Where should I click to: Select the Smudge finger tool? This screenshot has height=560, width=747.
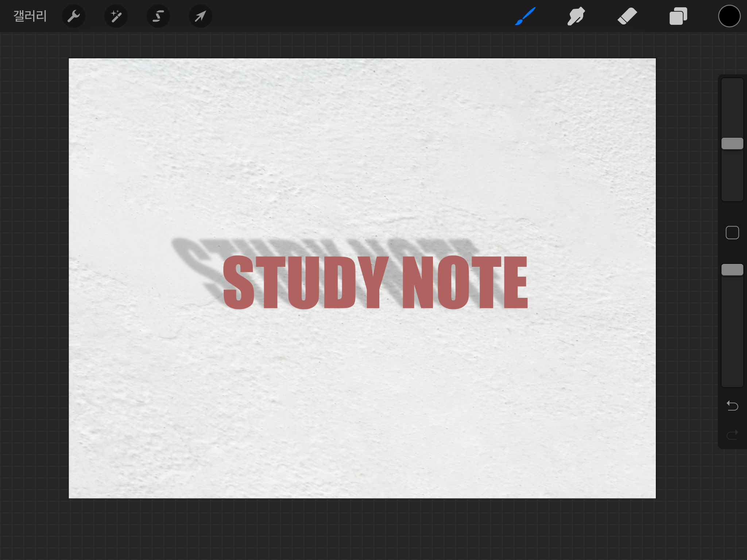[576, 16]
